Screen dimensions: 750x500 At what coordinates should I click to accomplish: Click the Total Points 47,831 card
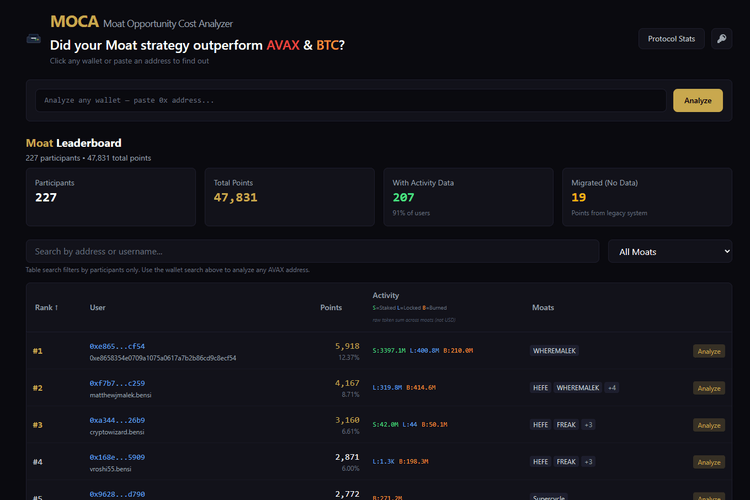click(289, 197)
